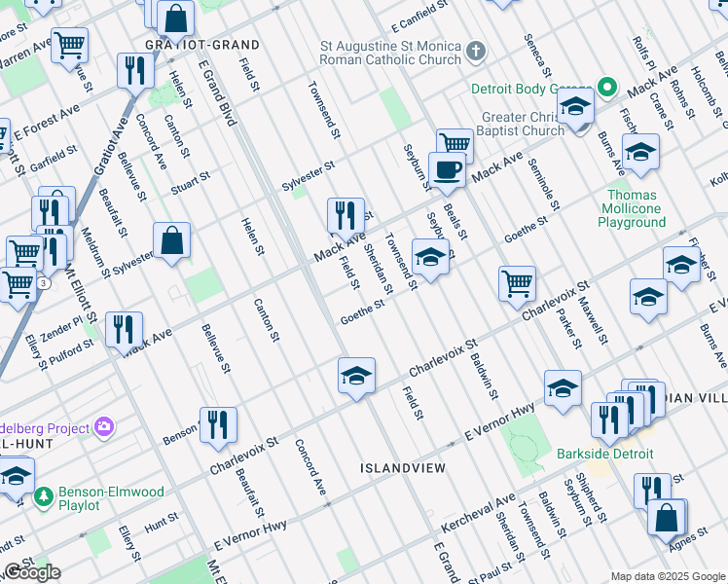Click the Benson-Elmwood Playlot tree pin
This screenshot has height=584, width=728.
click(x=43, y=497)
